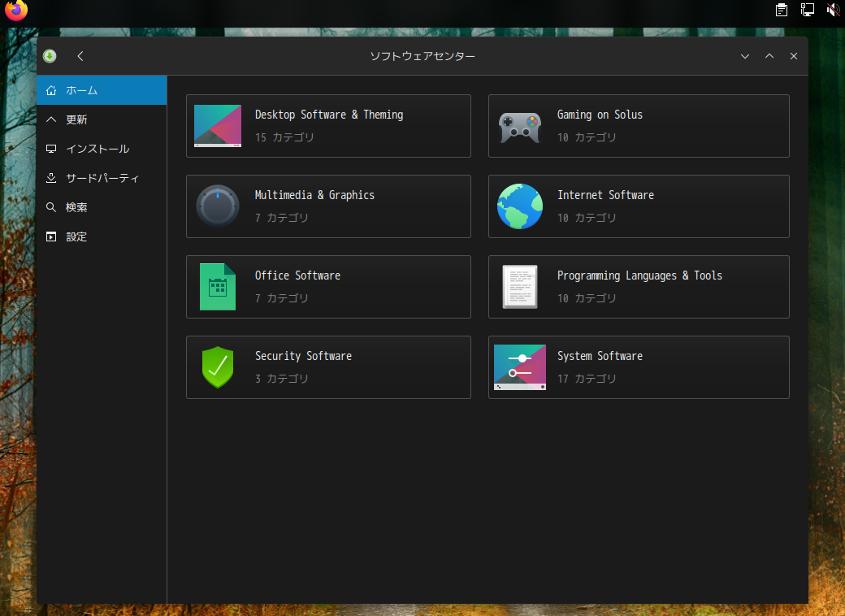Click the muted volume tray icon
The width and height of the screenshot is (845, 616).
833,10
